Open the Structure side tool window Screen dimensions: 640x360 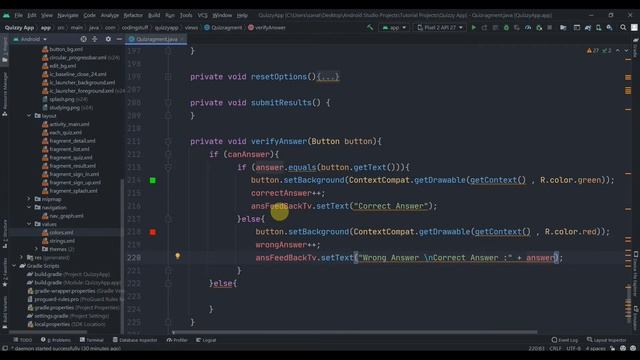tap(4, 234)
